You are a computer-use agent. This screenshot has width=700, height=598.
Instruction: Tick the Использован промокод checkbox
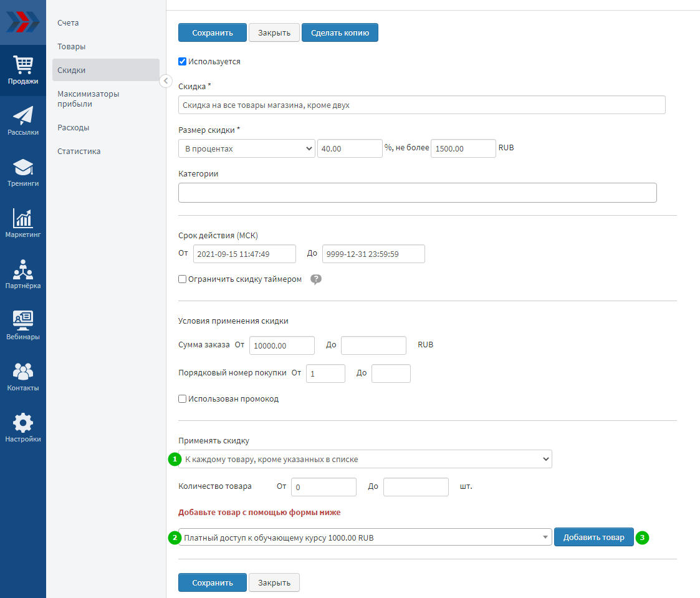pos(183,399)
